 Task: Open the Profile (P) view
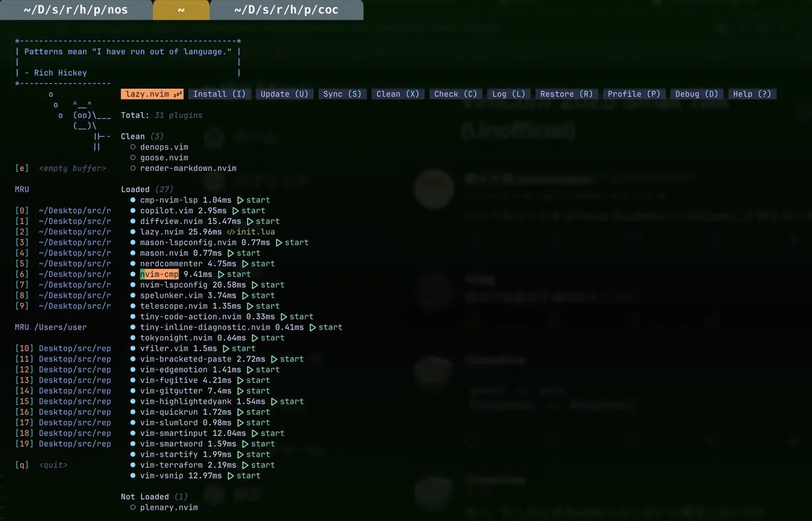634,94
